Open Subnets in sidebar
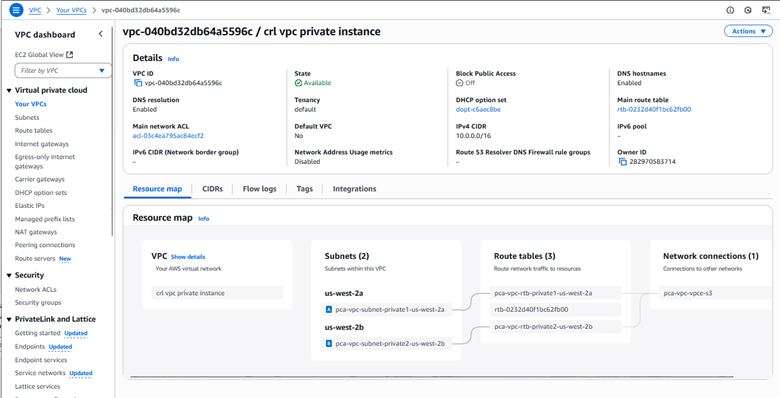Screen dimensions: 780x398 [x=27, y=117]
